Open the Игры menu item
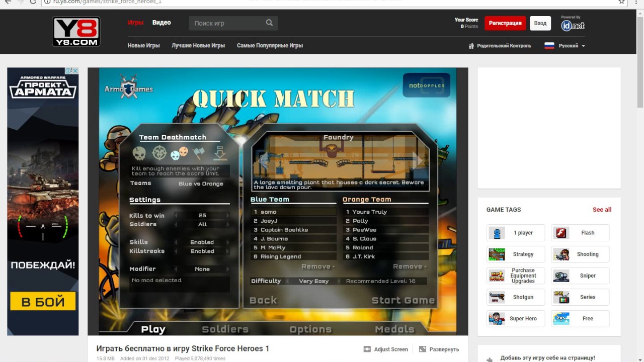The height and width of the screenshot is (362, 644). (135, 23)
